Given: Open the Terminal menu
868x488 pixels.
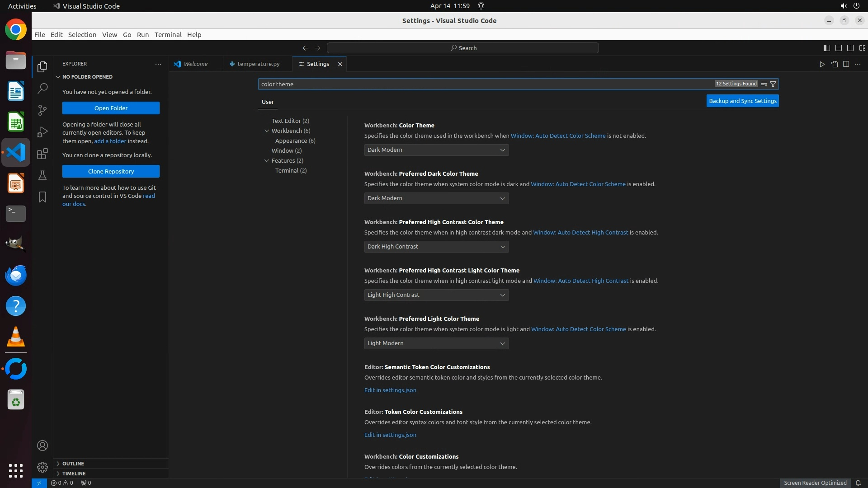Looking at the screenshot, I should 168,35.
